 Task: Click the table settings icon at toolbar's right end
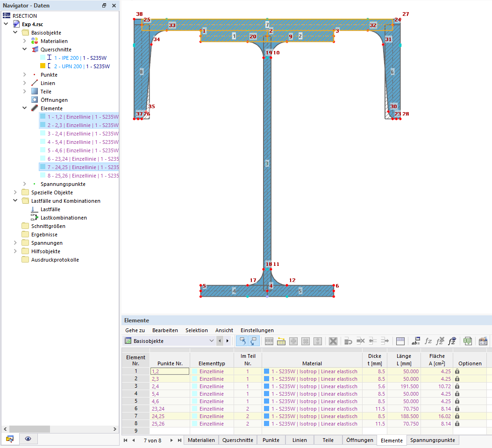[483, 341]
